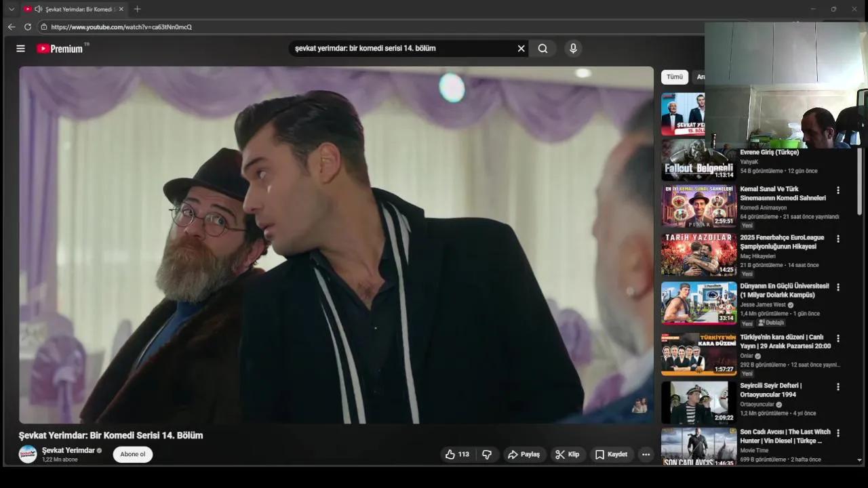View site information icon in address bar
868x488 pixels.
click(x=44, y=27)
